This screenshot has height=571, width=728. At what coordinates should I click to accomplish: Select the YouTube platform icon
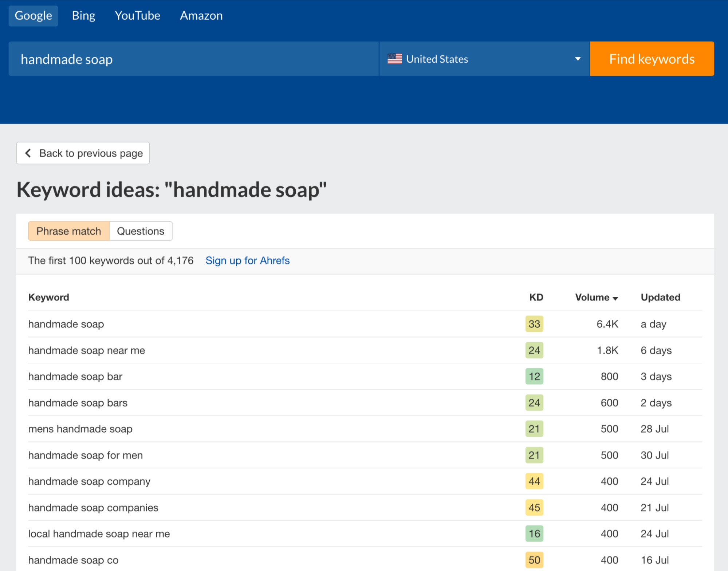click(x=137, y=15)
